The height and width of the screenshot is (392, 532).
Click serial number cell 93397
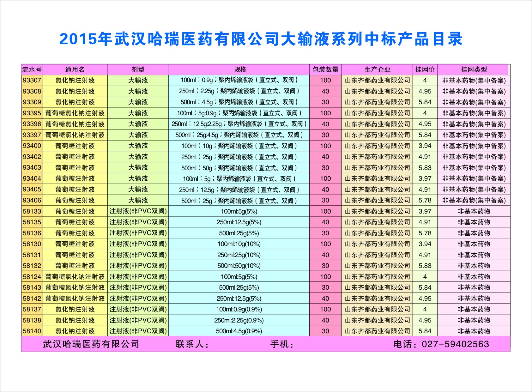[x=32, y=135]
